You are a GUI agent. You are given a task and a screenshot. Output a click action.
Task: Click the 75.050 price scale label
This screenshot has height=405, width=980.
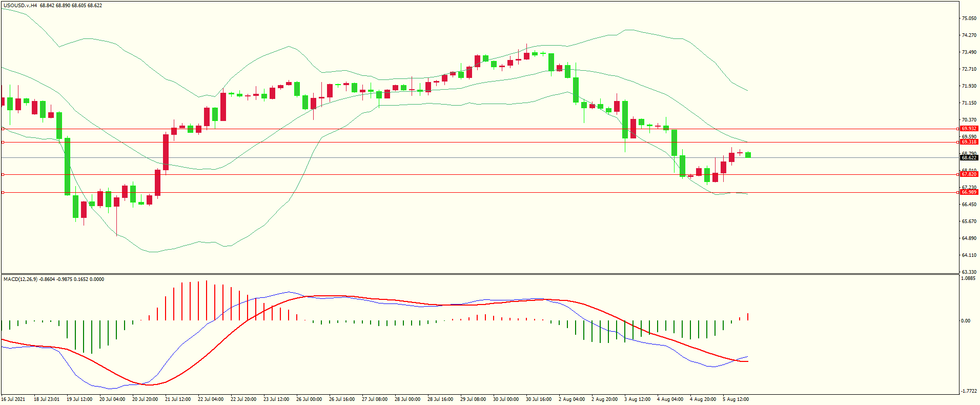[969, 18]
